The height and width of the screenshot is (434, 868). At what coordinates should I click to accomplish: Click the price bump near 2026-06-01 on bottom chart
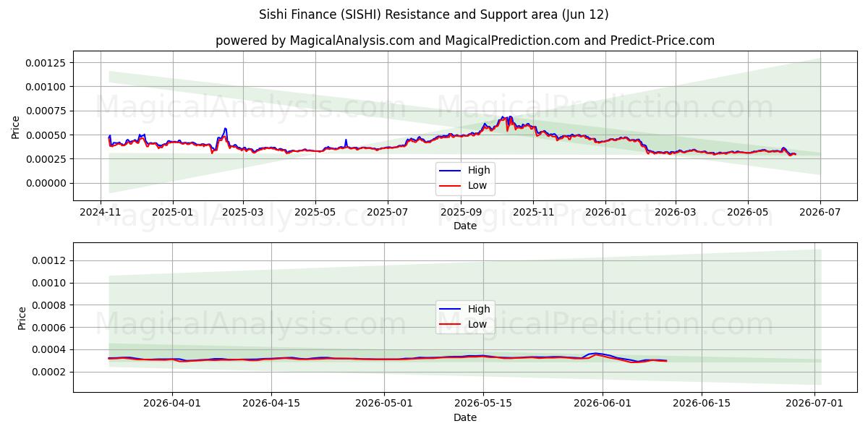[x=595, y=354]
